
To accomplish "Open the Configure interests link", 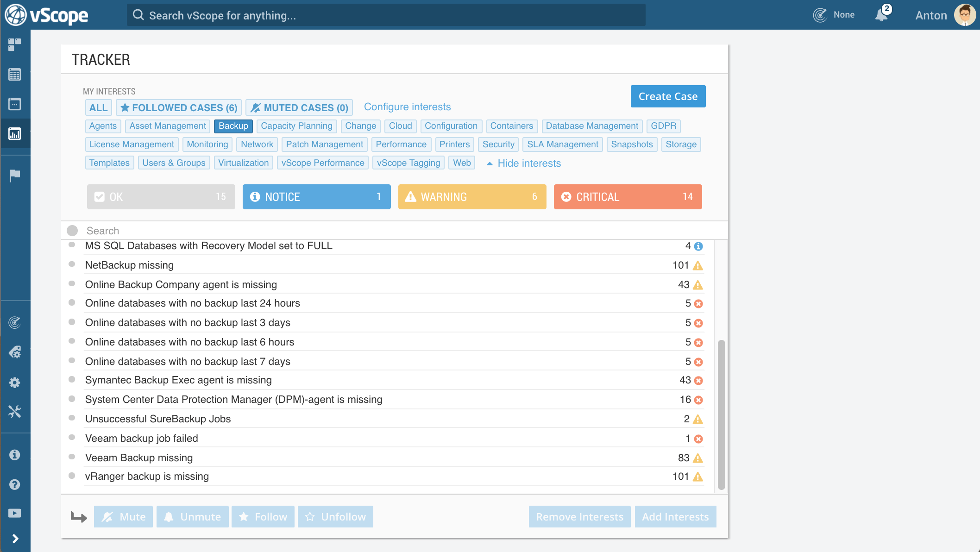I will point(407,107).
